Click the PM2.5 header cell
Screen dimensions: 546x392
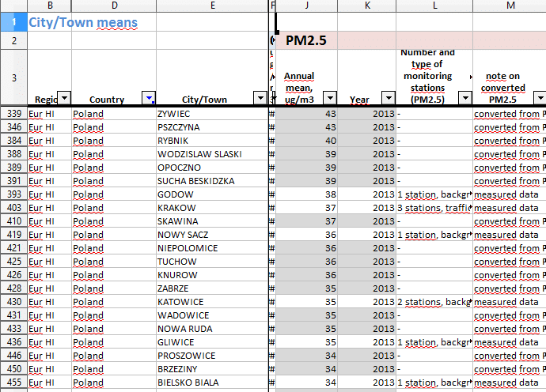(x=305, y=40)
